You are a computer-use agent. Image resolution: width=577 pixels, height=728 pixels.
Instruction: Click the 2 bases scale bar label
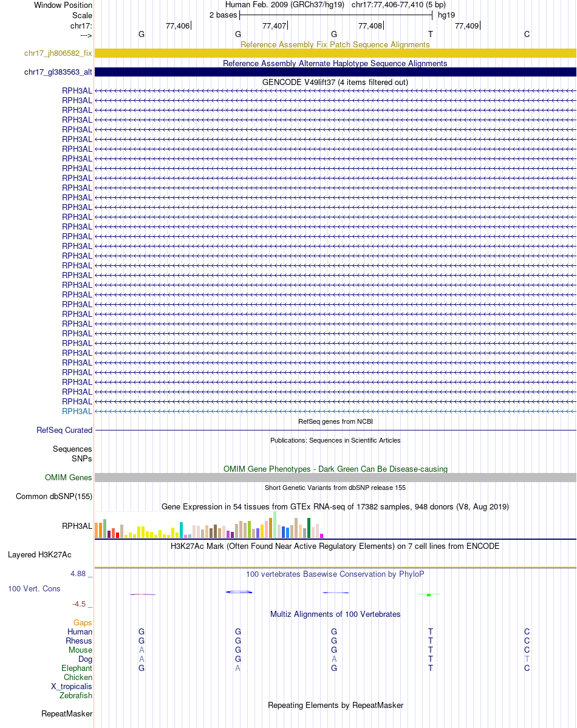click(223, 15)
